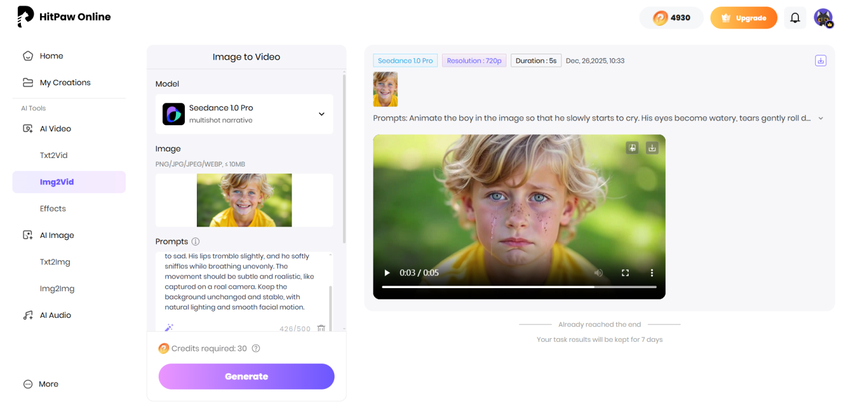Viewport: 853px width, 408px height.
Task: Expand the full prompt text chevron
Action: tap(821, 118)
